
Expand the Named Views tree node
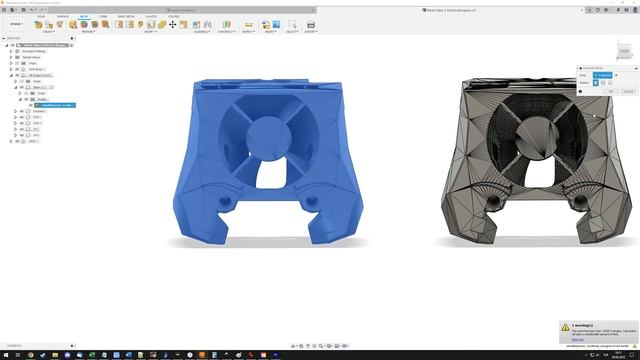[11, 57]
